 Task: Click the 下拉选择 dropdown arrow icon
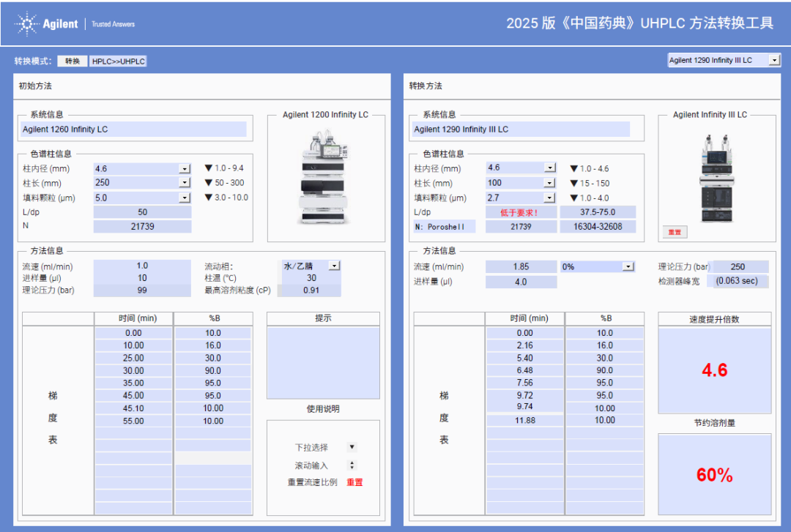(351, 448)
